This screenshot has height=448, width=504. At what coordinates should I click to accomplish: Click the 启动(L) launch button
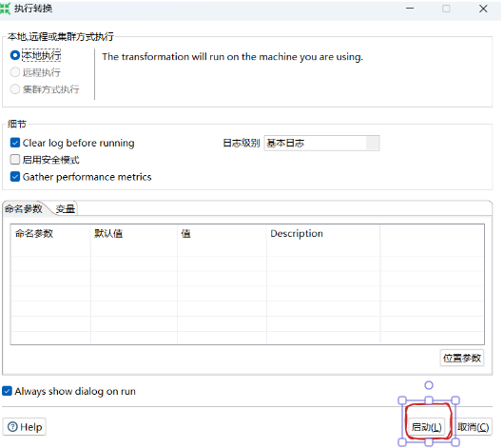pyautogui.click(x=427, y=427)
